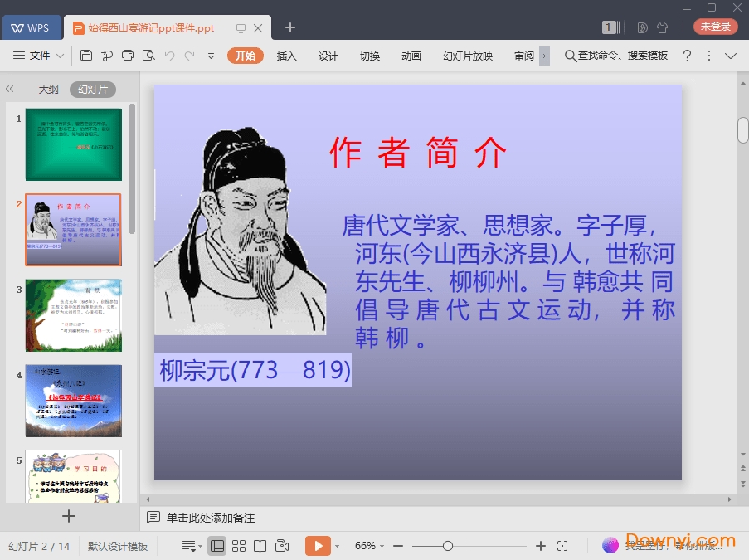
Task: Click the Save icon in the toolbar
Action: (86, 56)
